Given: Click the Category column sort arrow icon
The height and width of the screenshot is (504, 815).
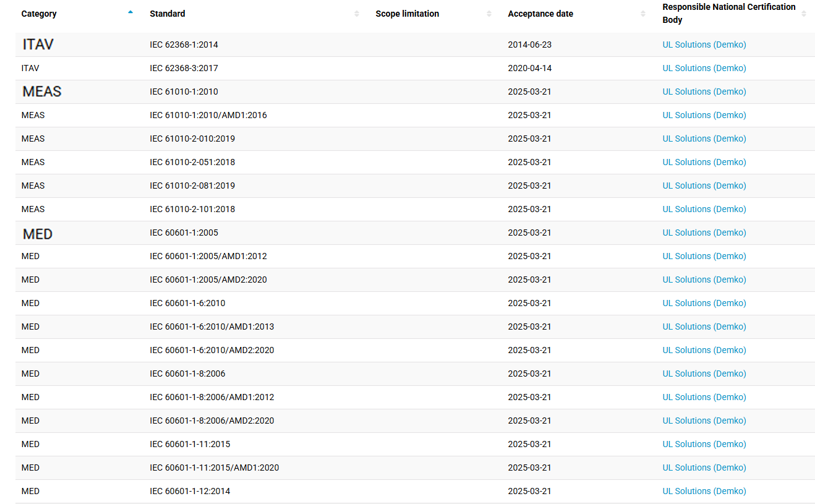Looking at the screenshot, I should click(130, 13).
